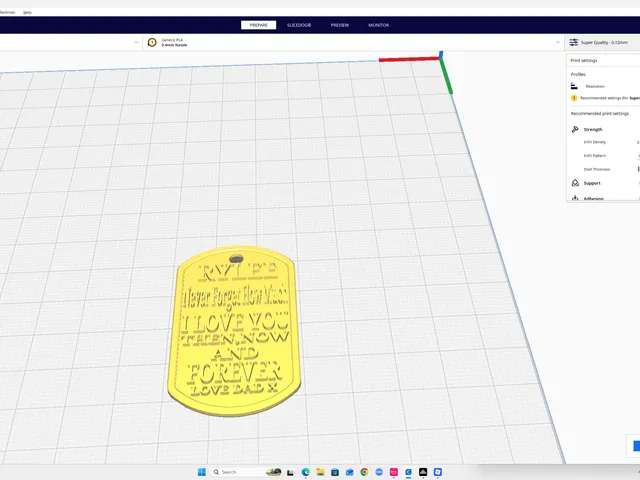
Task: Click the hole in the dog tag model
Action: [x=236, y=259]
